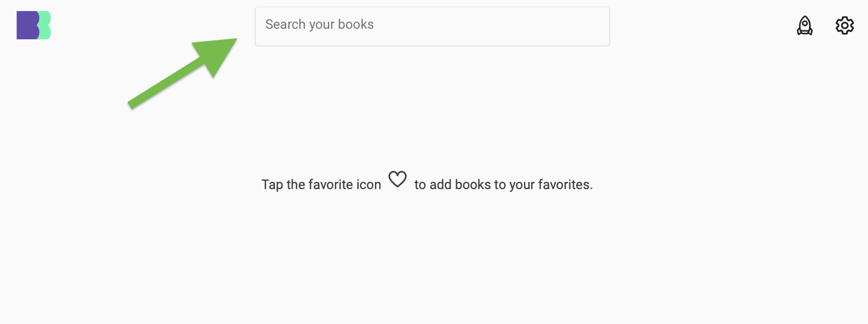Click the "Search your books" placeholder text
Image resolution: width=868 pixels, height=324 pixels.
point(319,25)
